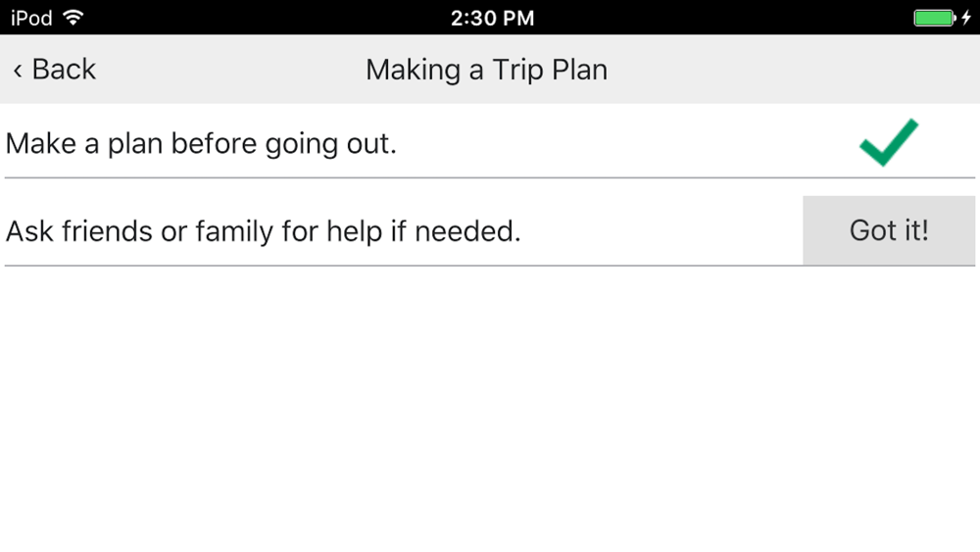
Task: Tap the 2:30 PM clock
Action: coord(493,18)
